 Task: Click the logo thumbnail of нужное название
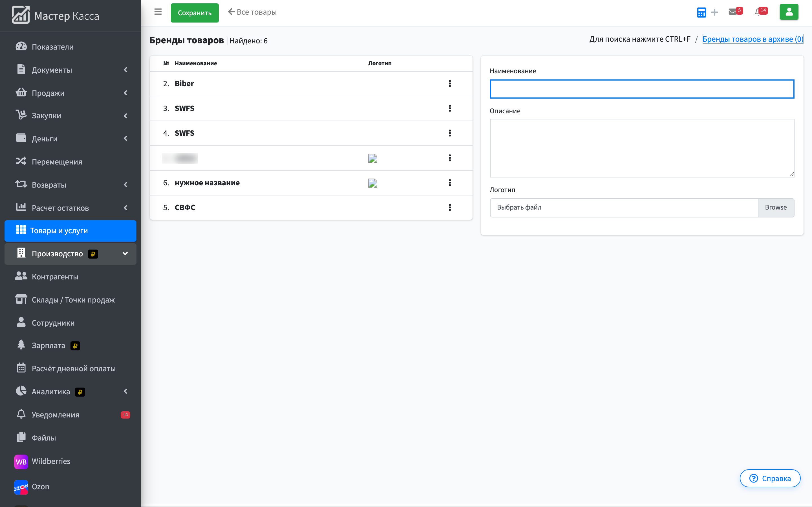[372, 183]
